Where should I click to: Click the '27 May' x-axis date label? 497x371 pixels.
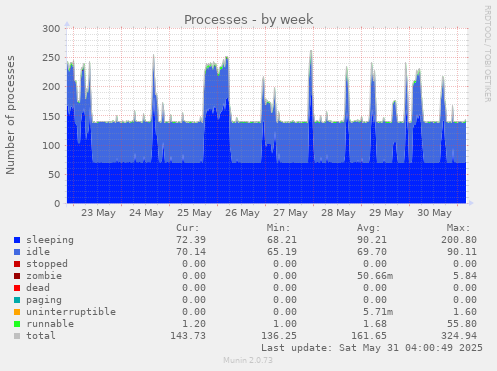(x=290, y=213)
